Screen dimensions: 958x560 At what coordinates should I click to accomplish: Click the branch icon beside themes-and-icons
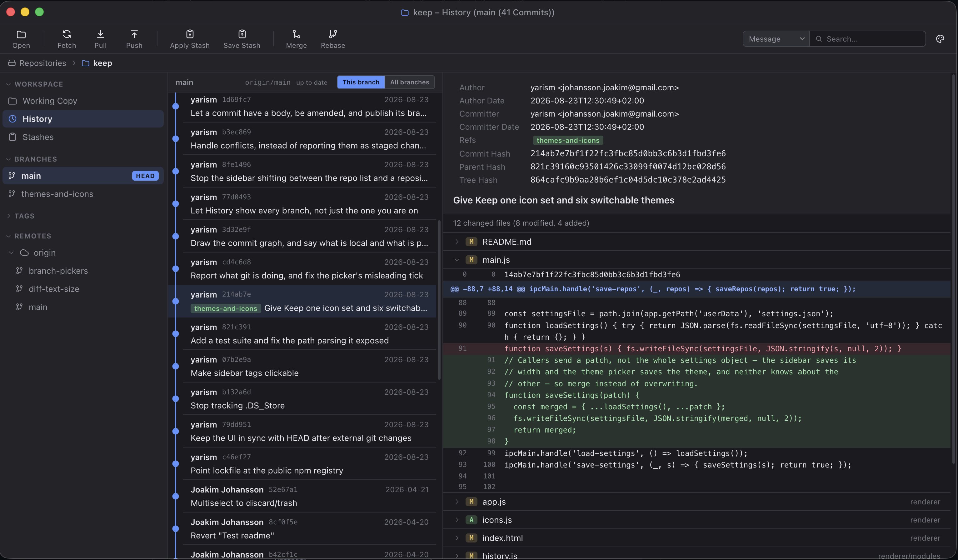point(12,193)
